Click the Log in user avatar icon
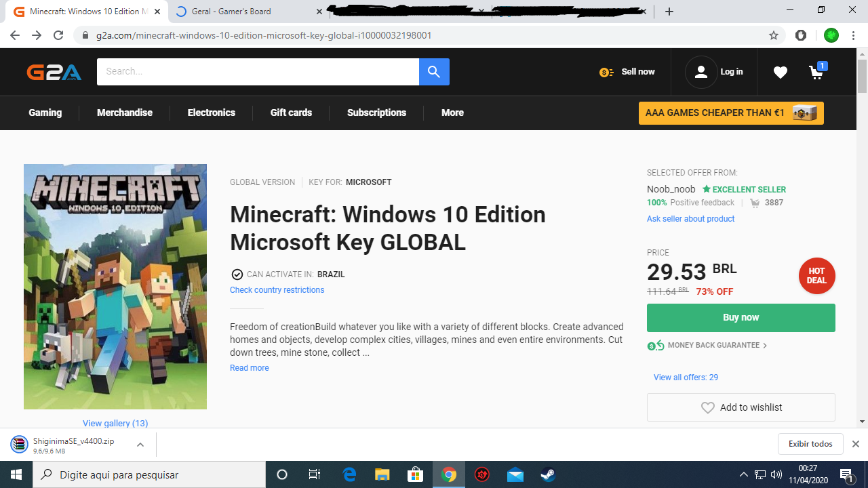 [x=701, y=72]
